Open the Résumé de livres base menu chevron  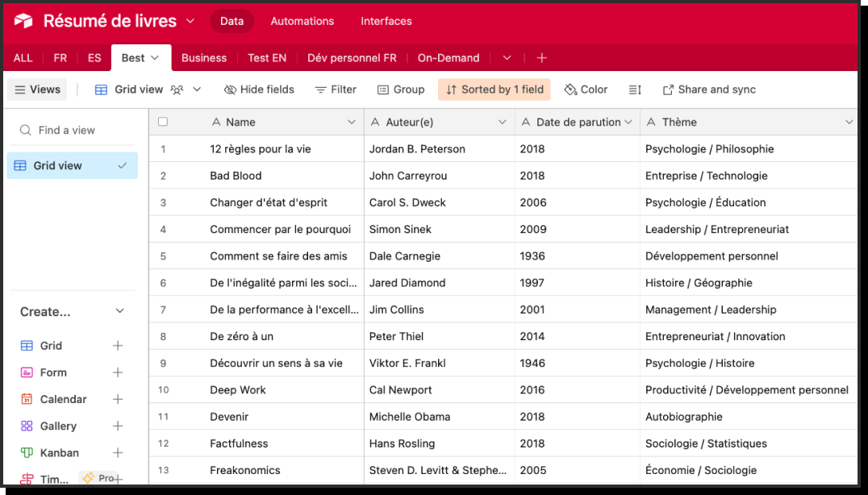point(190,21)
